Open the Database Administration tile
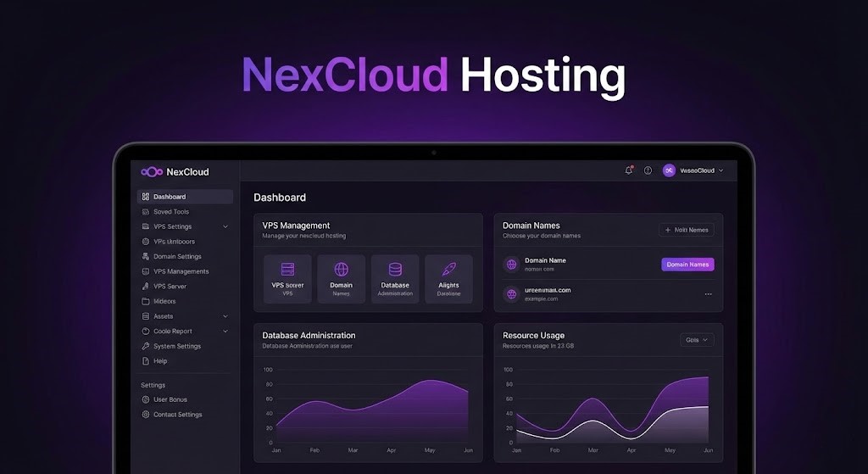868x474 pixels. pyautogui.click(x=395, y=279)
